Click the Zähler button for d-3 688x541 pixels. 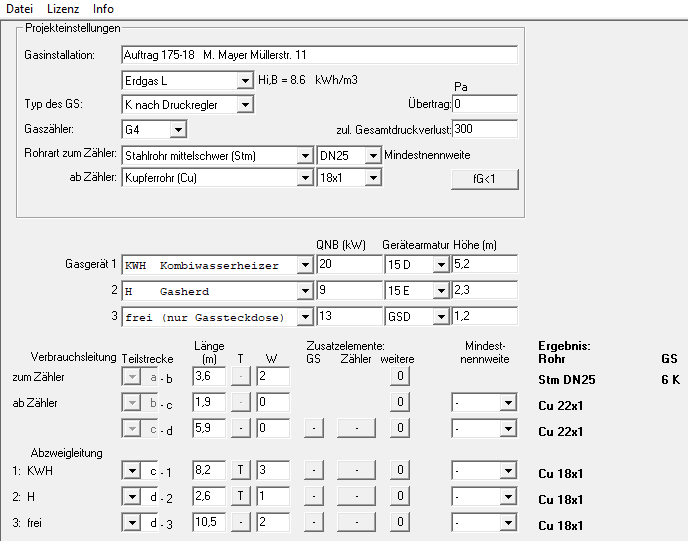point(356,522)
